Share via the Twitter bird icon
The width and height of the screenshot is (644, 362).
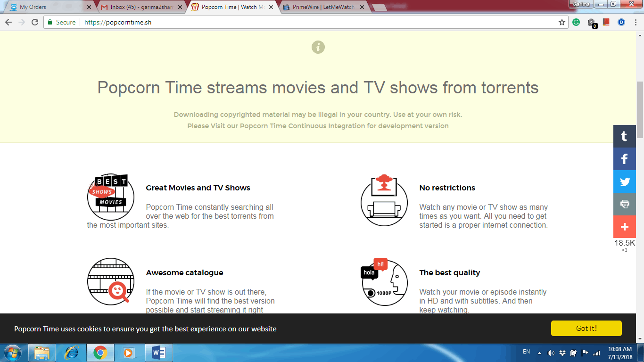(624, 181)
